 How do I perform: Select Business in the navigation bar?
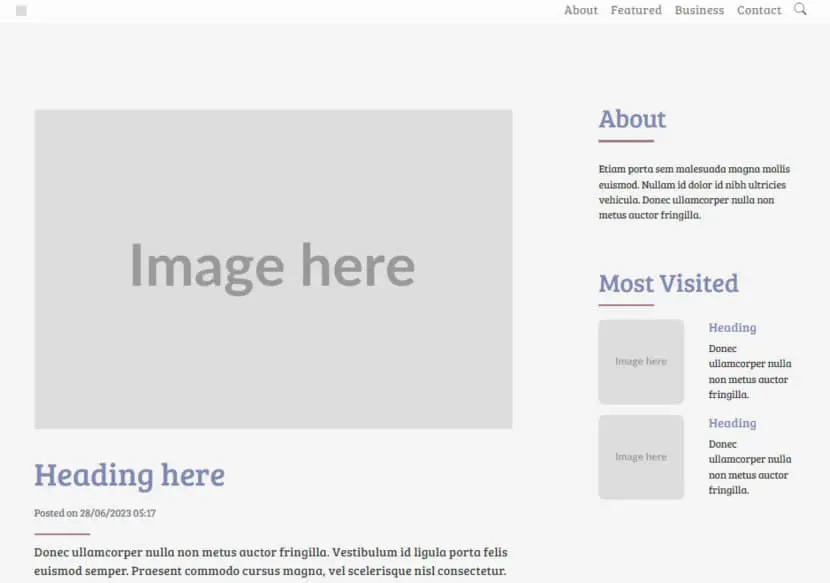tap(699, 10)
